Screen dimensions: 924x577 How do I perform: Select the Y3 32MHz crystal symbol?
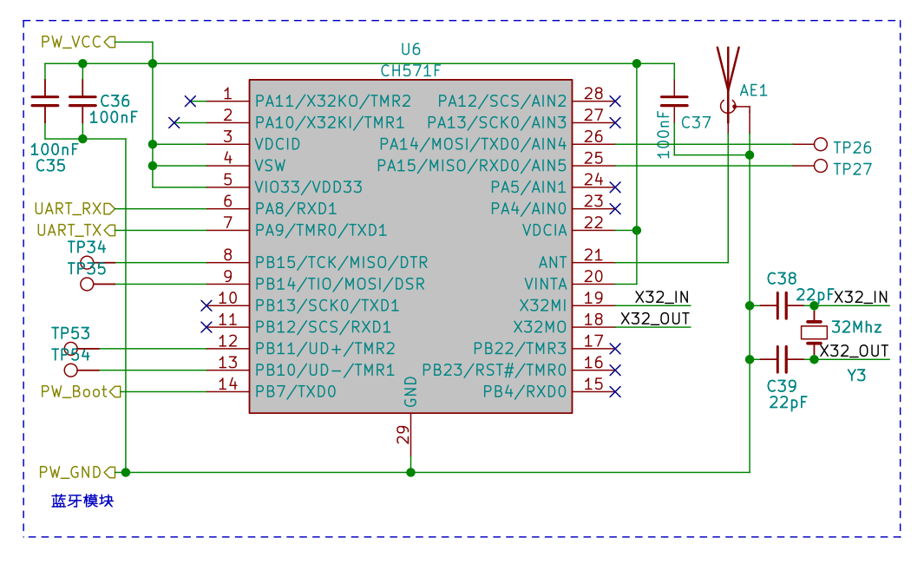tap(813, 331)
